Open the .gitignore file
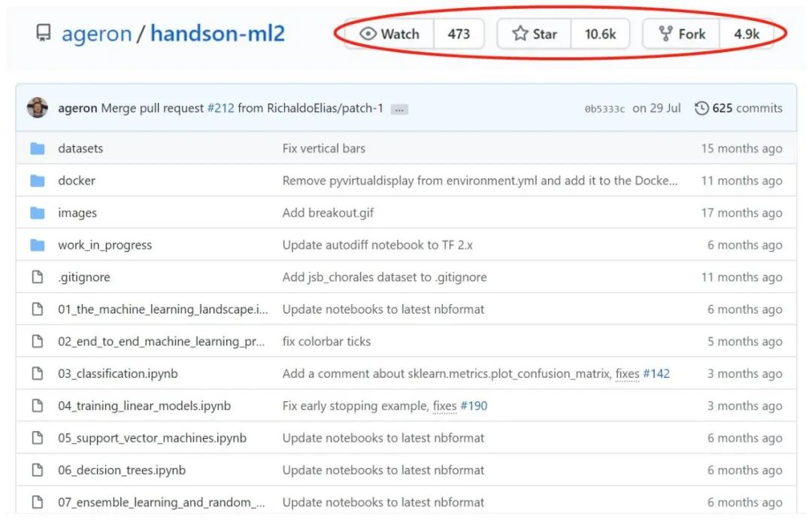This screenshot has height=520, width=812. coord(84,278)
